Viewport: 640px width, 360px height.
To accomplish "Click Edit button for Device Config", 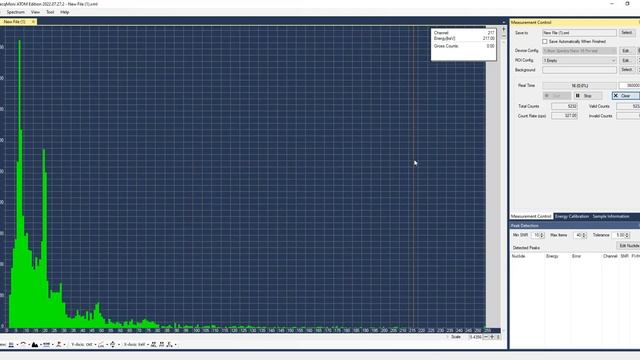I will (x=626, y=51).
